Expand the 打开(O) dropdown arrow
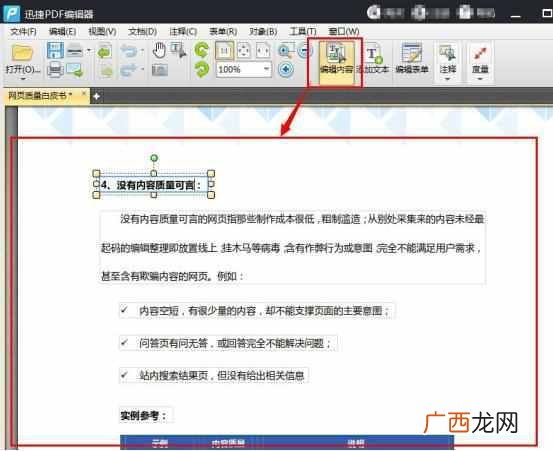This screenshot has width=553, height=451. coord(23,79)
